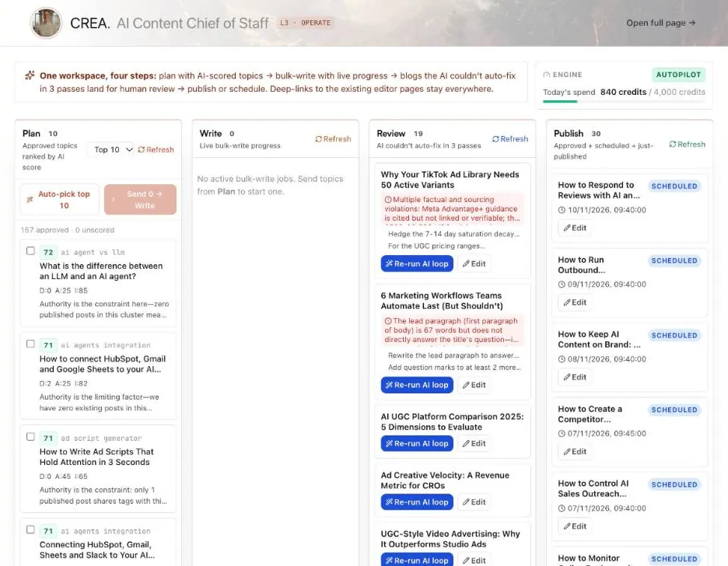Click score badge 71 on ad script generator
This screenshot has width=728, height=566.
tap(48, 438)
